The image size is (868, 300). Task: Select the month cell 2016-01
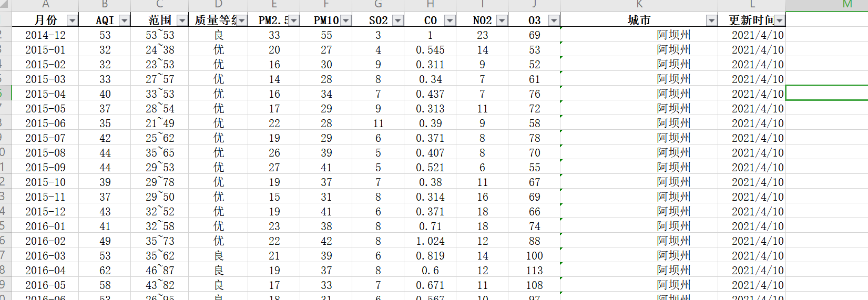(x=46, y=226)
